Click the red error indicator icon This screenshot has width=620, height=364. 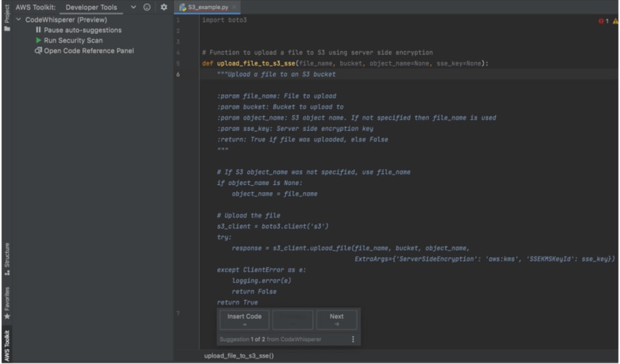[601, 21]
